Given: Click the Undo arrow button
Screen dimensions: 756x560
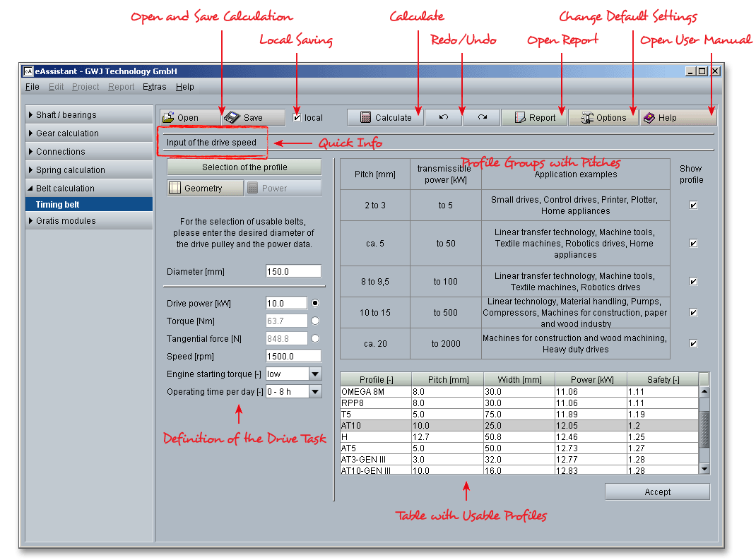Looking at the screenshot, I should (x=444, y=118).
